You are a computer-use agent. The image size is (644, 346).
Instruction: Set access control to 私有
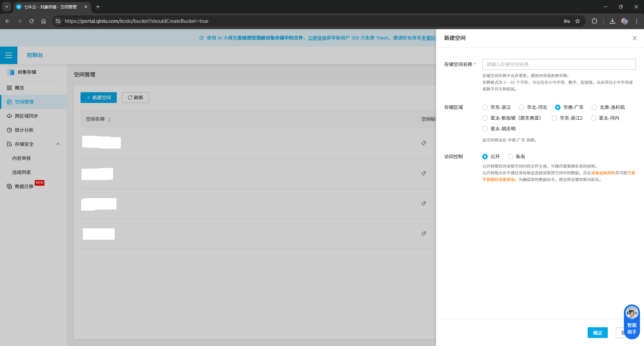coord(511,157)
